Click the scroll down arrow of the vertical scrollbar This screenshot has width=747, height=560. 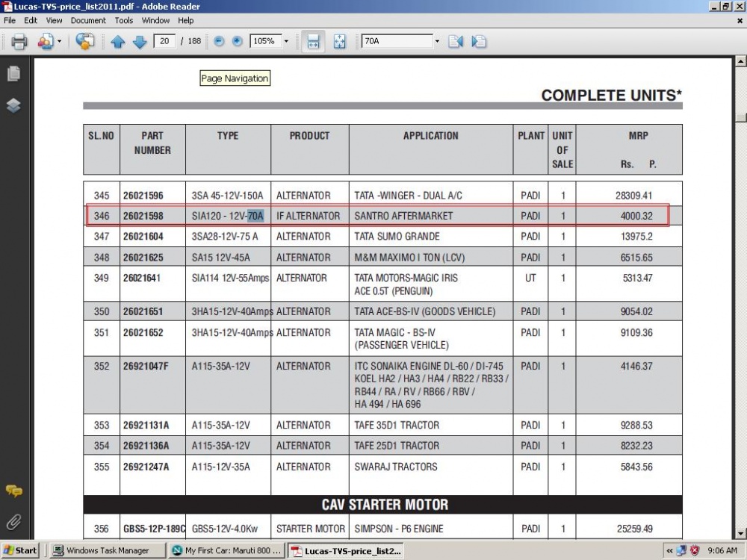coord(741,533)
